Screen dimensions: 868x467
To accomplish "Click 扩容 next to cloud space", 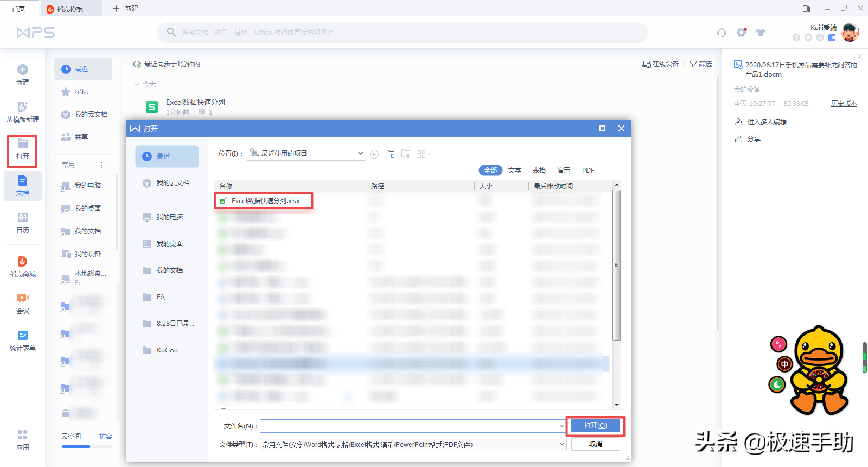I will (105, 437).
